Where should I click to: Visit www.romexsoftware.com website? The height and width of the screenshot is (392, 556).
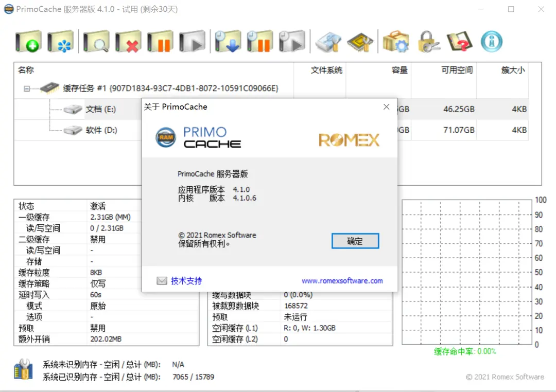(342, 280)
